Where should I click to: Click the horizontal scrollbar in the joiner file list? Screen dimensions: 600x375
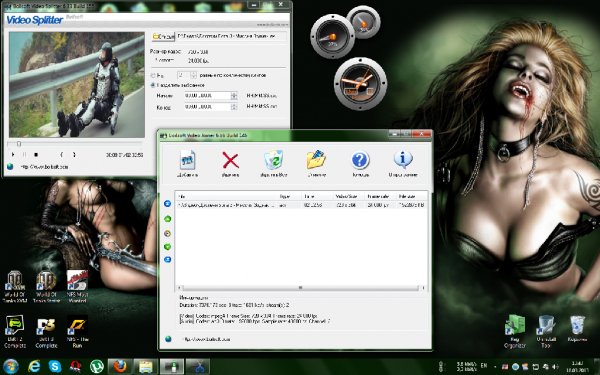click(x=302, y=287)
